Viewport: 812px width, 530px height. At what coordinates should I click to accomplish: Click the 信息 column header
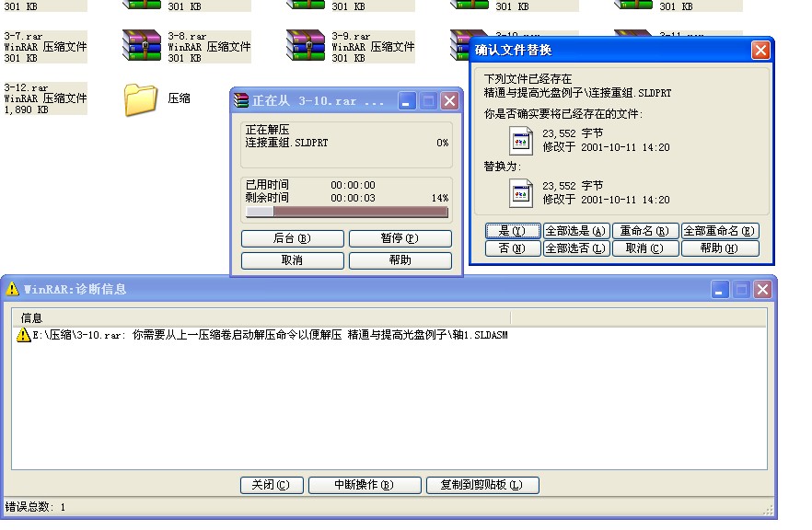point(261,317)
